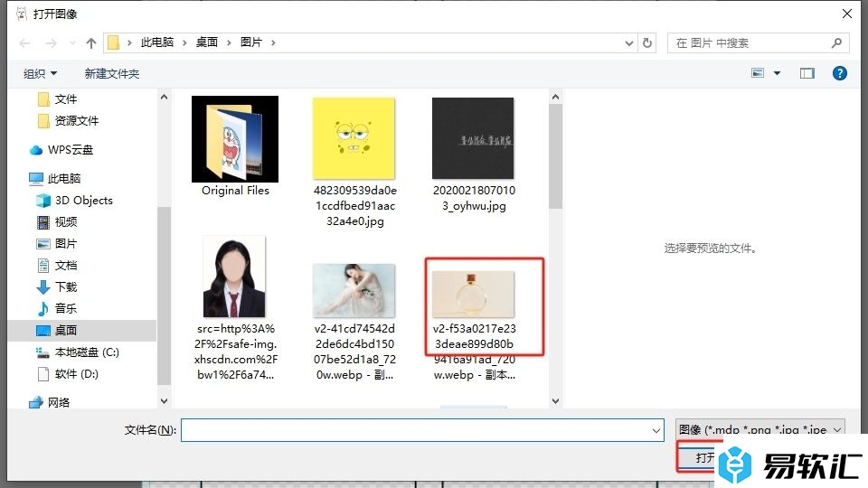Select 文件 folder in navigation pane
The height and width of the screenshot is (488, 868).
58,99
